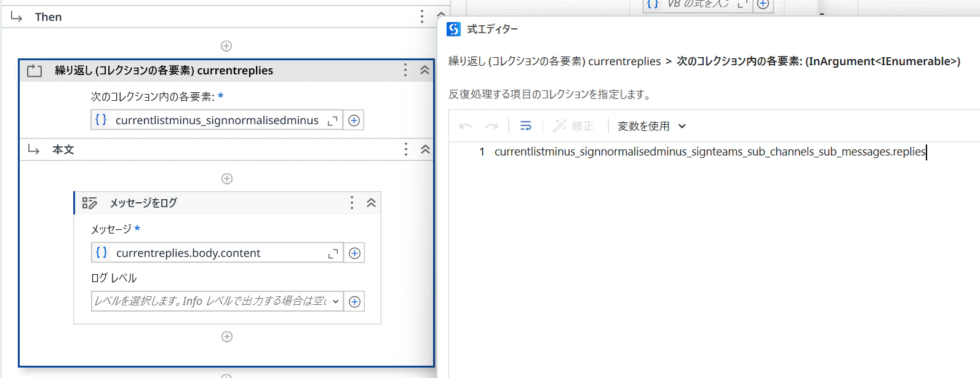The height and width of the screenshot is (378, 980).
Task: Click the Then branch label
Action: 49,17
